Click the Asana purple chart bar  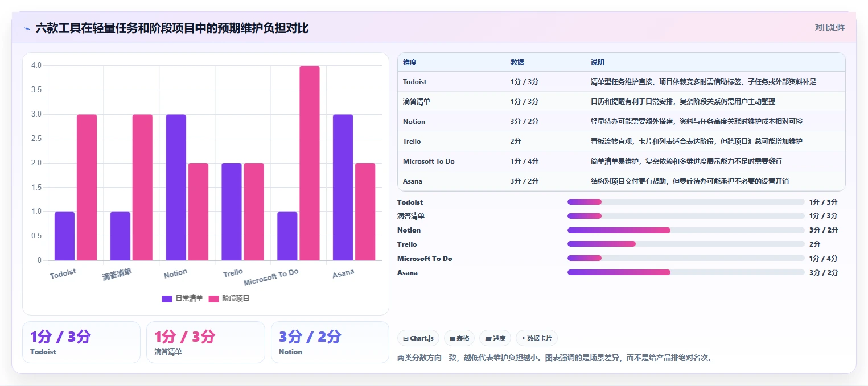coord(343,188)
